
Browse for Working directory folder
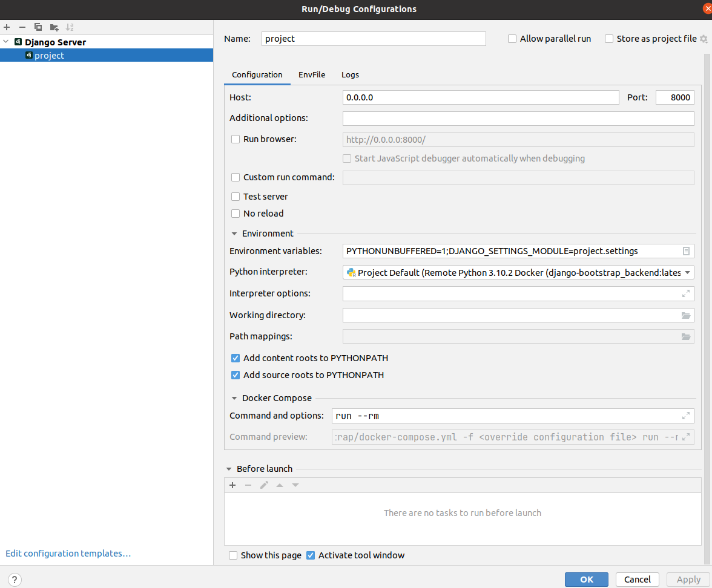[x=685, y=315]
